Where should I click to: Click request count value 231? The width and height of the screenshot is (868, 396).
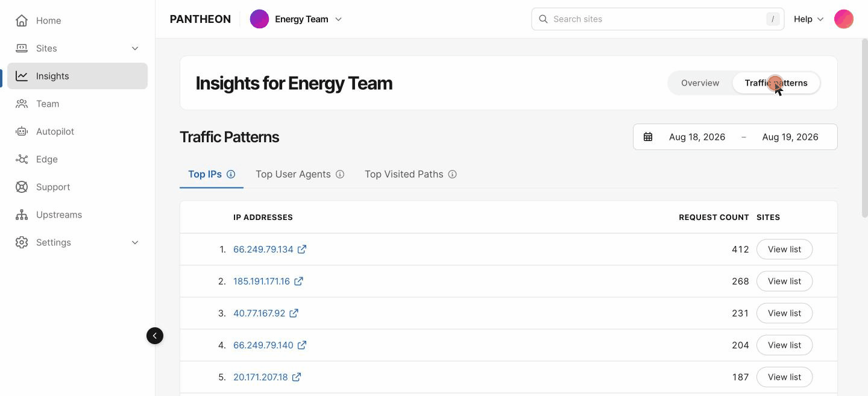740,313
